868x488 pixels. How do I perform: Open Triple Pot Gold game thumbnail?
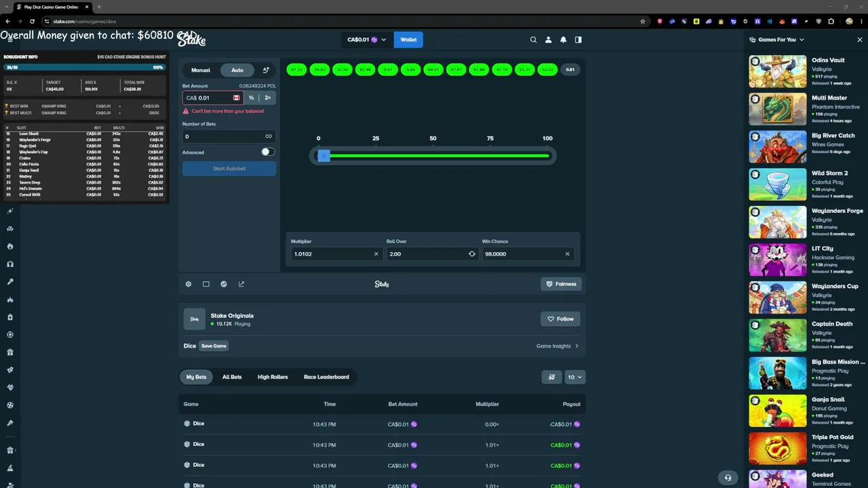click(778, 448)
